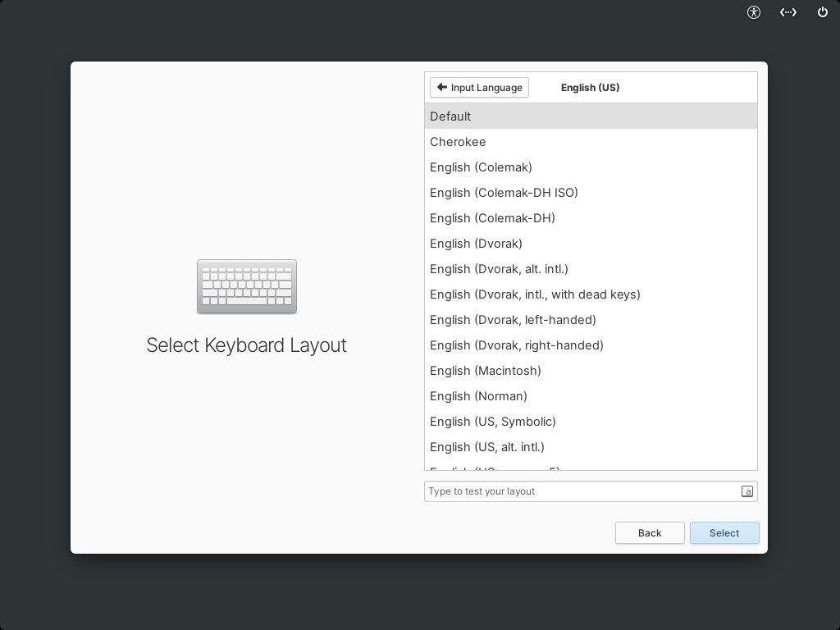Screen dimensions: 840x630
Task: Click the English (US) header title
Action: click(x=590, y=87)
